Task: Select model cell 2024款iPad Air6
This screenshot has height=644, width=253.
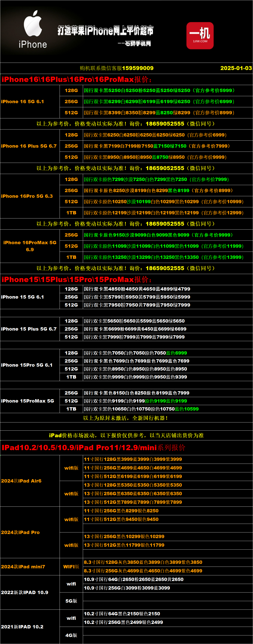Action: tap(30, 481)
